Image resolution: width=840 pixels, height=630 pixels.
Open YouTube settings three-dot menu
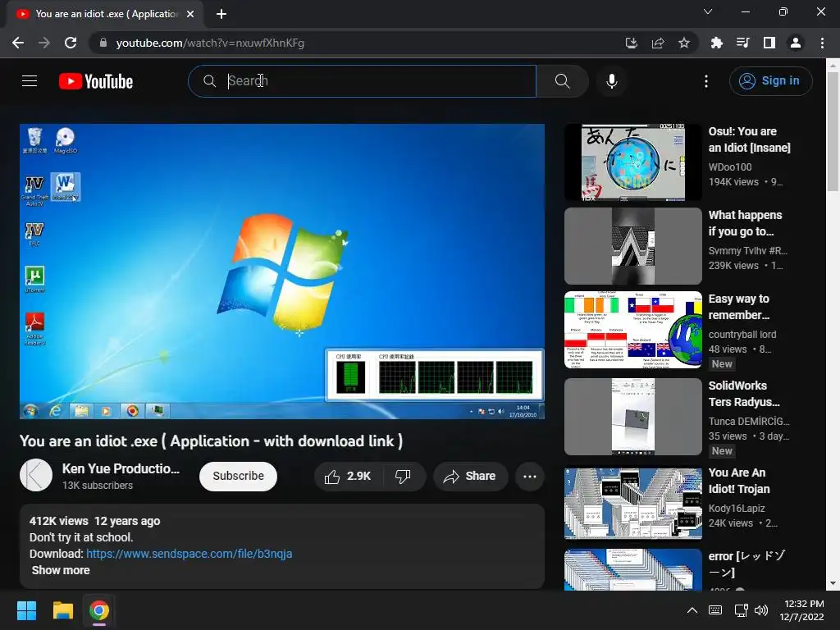[x=706, y=81]
